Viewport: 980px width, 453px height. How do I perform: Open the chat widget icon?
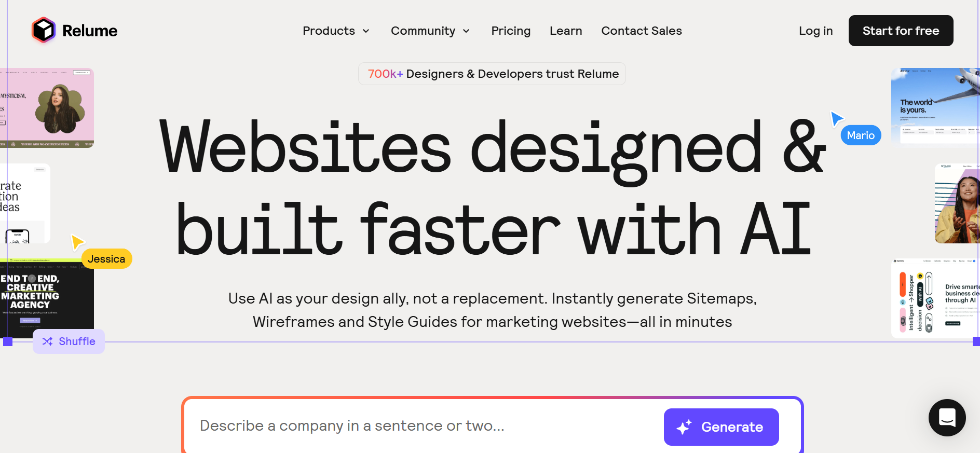(x=947, y=418)
